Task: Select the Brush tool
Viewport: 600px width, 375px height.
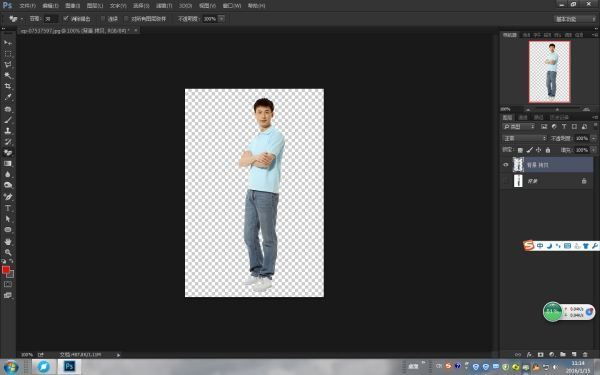Action: [x=8, y=120]
